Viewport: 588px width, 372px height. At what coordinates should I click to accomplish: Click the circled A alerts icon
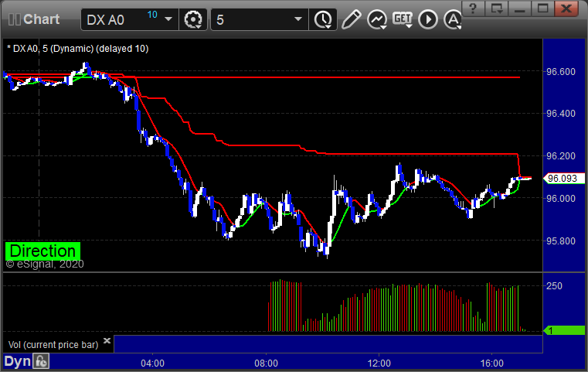(453, 19)
